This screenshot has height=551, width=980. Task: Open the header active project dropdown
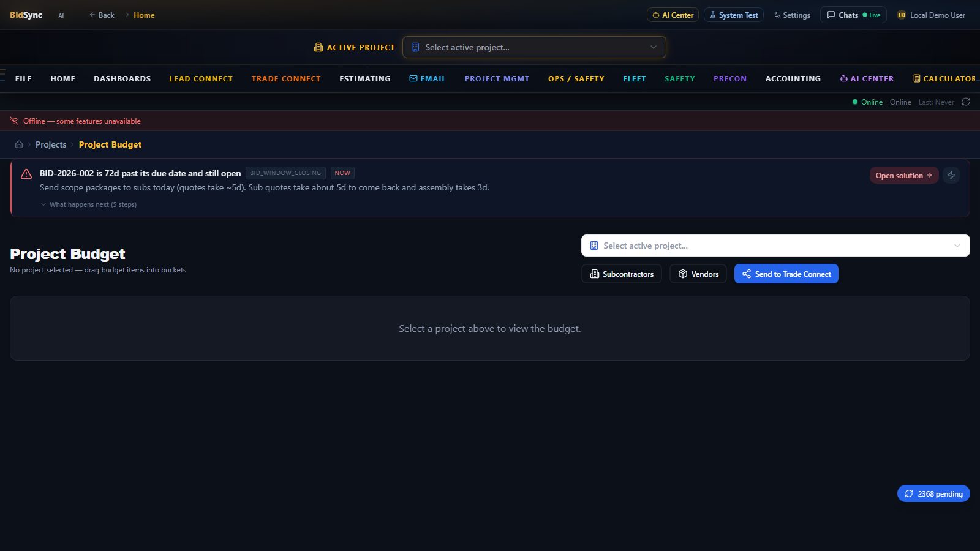534,47
